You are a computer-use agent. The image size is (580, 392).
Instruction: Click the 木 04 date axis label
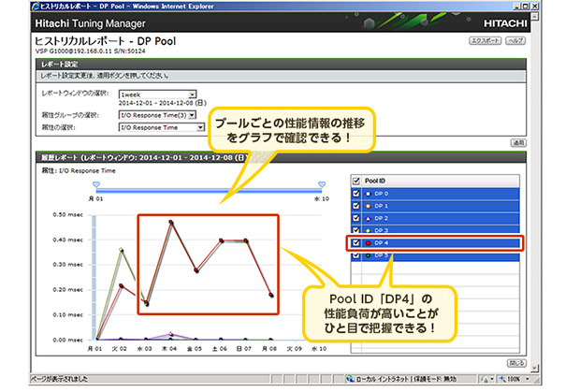click(169, 348)
